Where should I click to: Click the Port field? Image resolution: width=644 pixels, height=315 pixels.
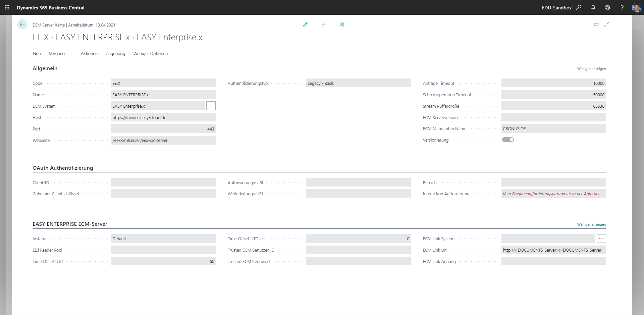pos(163,129)
